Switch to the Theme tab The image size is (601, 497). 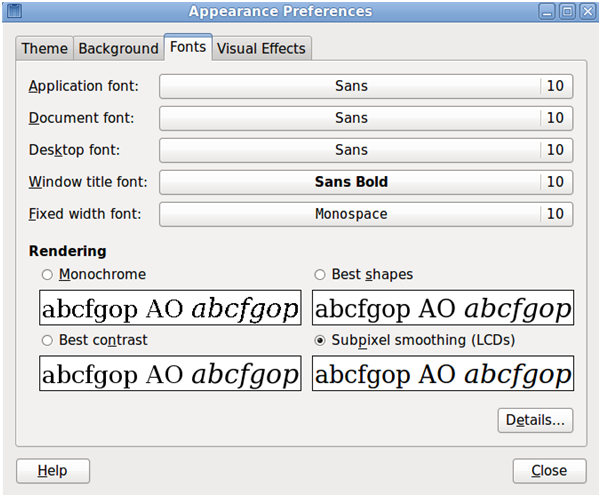pyautogui.click(x=44, y=49)
